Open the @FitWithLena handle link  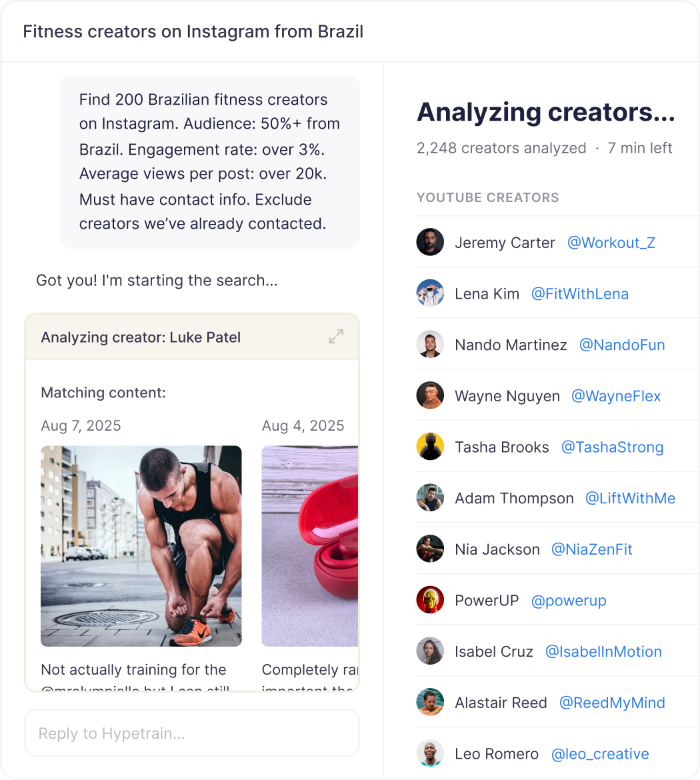point(579,294)
